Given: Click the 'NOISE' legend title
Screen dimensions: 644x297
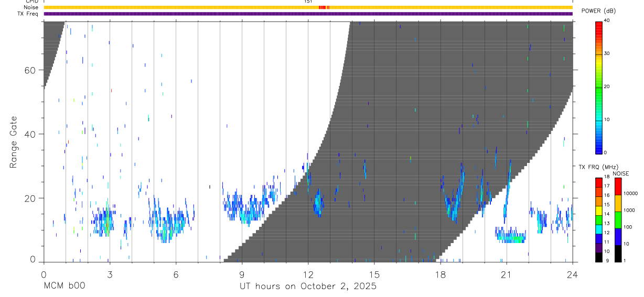Looking at the screenshot, I should click(x=620, y=173).
